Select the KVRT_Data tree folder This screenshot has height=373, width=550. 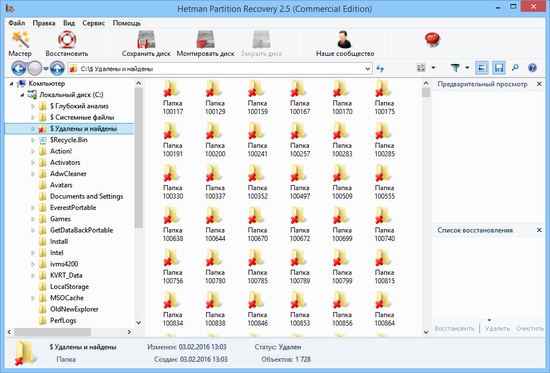coord(66,275)
